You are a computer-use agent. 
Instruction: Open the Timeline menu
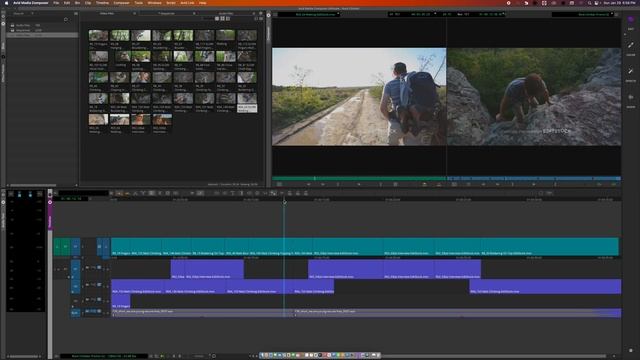(x=102, y=3)
